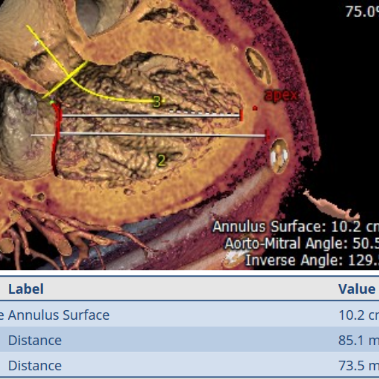Select the upper white distance line
This screenshot has width=379, height=379.
[x=151, y=116]
